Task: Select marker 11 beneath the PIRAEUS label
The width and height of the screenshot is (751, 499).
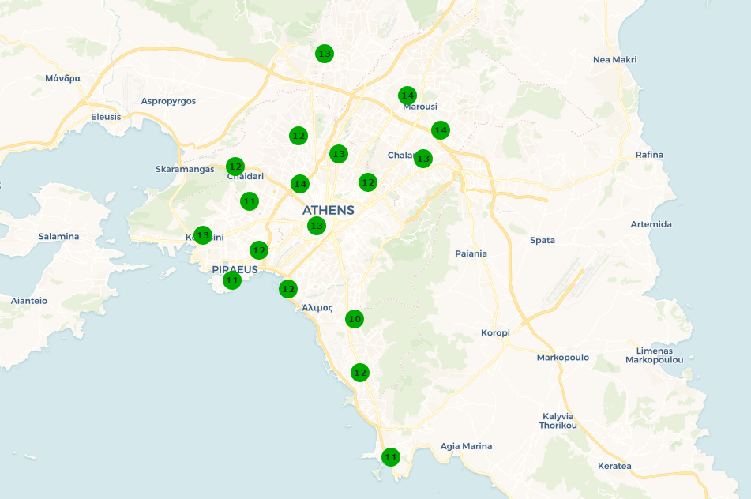Action: (232, 281)
